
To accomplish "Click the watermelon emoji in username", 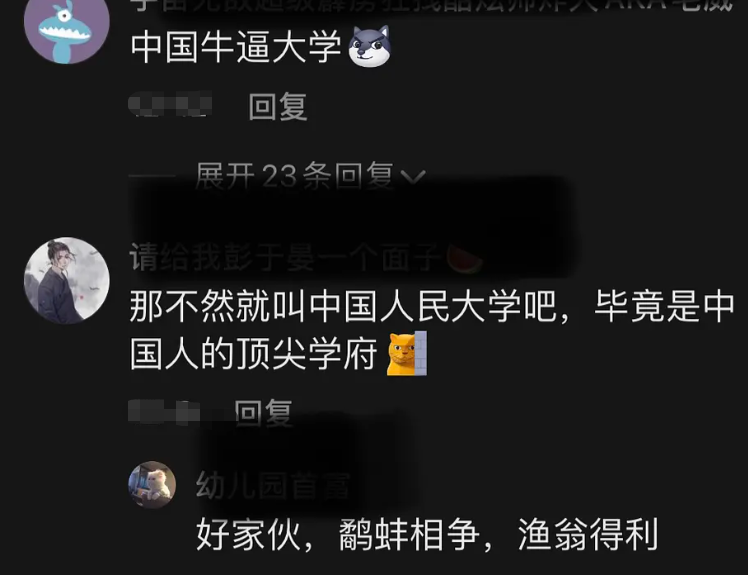I will pos(464,259).
